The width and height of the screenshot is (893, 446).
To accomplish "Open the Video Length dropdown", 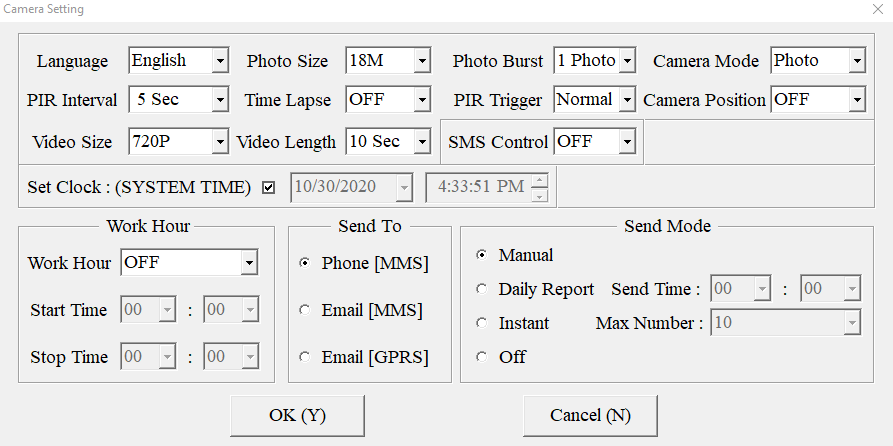I will [388, 141].
